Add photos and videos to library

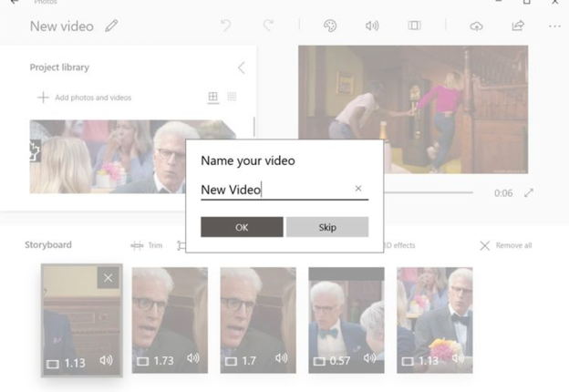pos(84,98)
